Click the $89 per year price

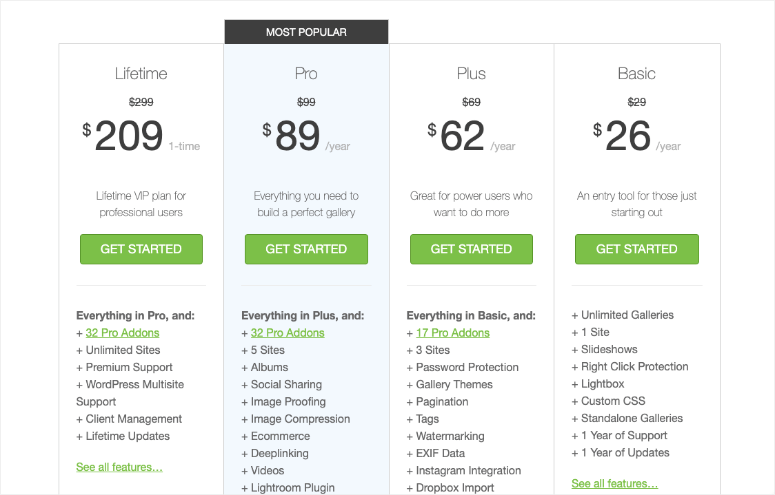pos(306,136)
